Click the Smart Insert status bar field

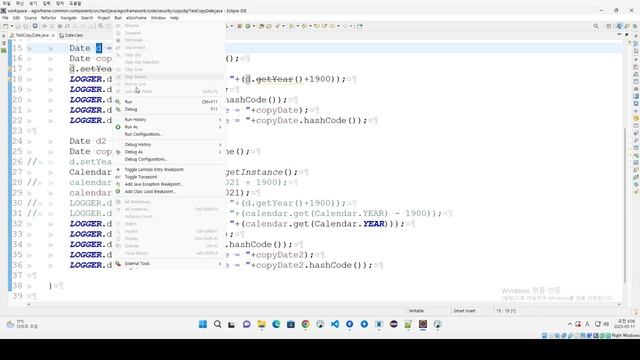[x=464, y=311]
